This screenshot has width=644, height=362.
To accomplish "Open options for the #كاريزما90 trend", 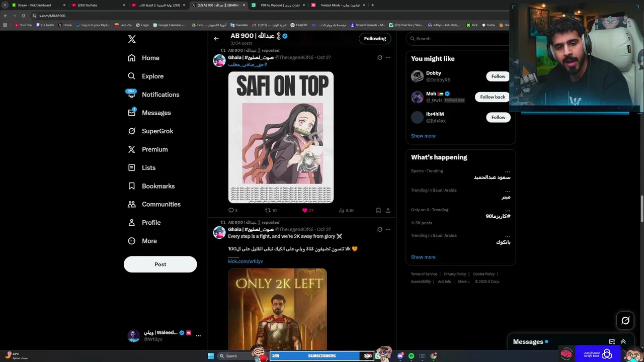I will coord(507,211).
